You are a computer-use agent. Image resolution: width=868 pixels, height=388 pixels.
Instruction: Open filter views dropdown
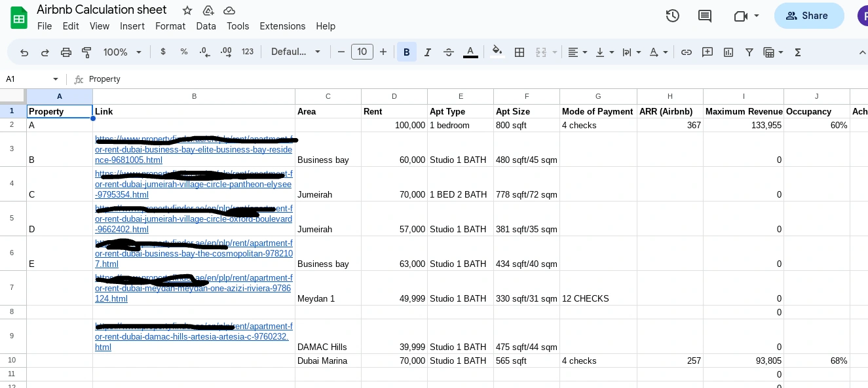coord(774,52)
